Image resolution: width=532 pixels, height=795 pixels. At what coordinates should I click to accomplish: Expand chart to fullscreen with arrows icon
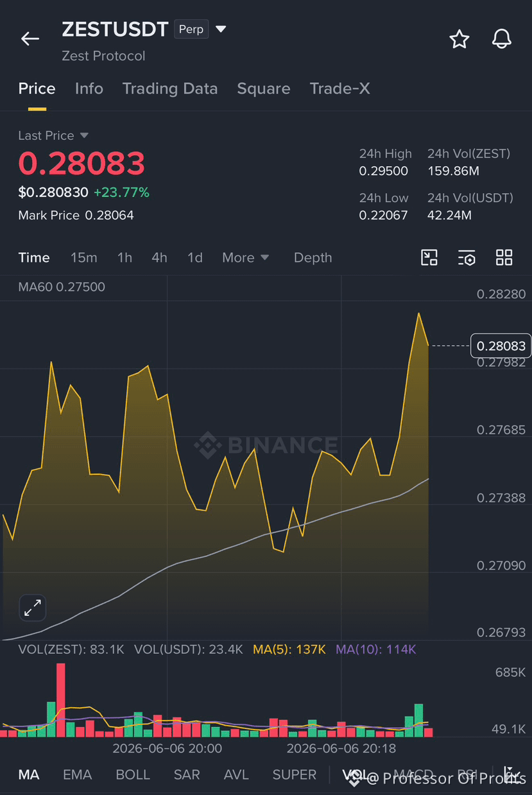33,607
